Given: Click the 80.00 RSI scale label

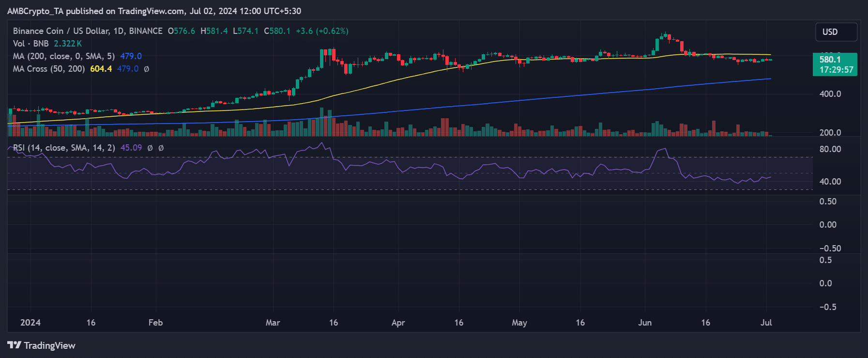Looking at the screenshot, I should 830,149.
